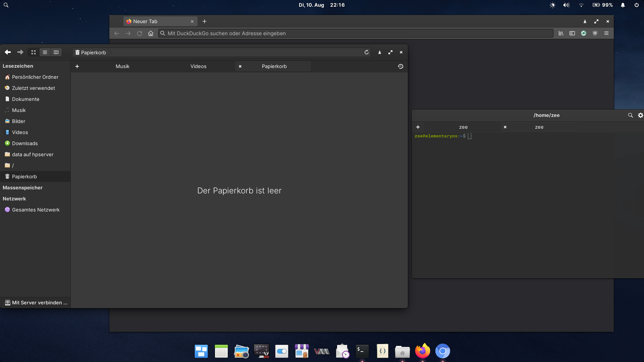Click the Papierkorb breadcrumb in path bar

91,52
